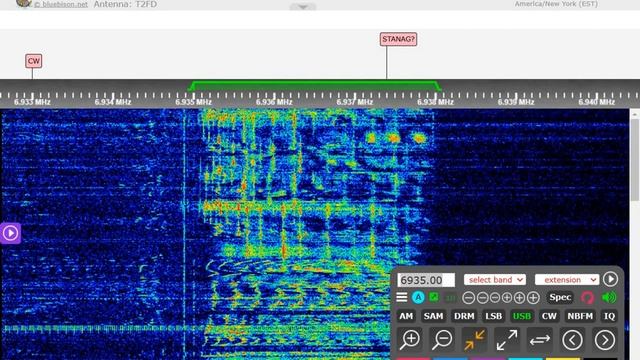
Task: Click the blue circled A icon
Action: click(x=418, y=298)
